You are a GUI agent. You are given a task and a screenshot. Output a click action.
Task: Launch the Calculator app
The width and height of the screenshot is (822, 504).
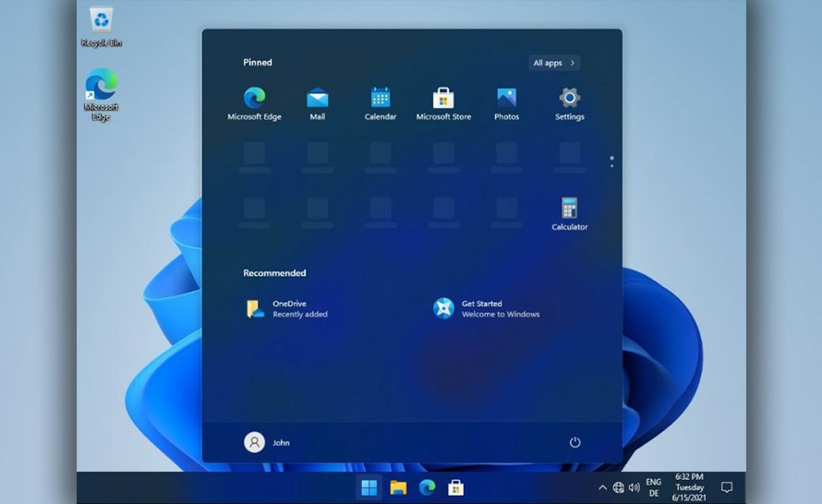coord(569,214)
